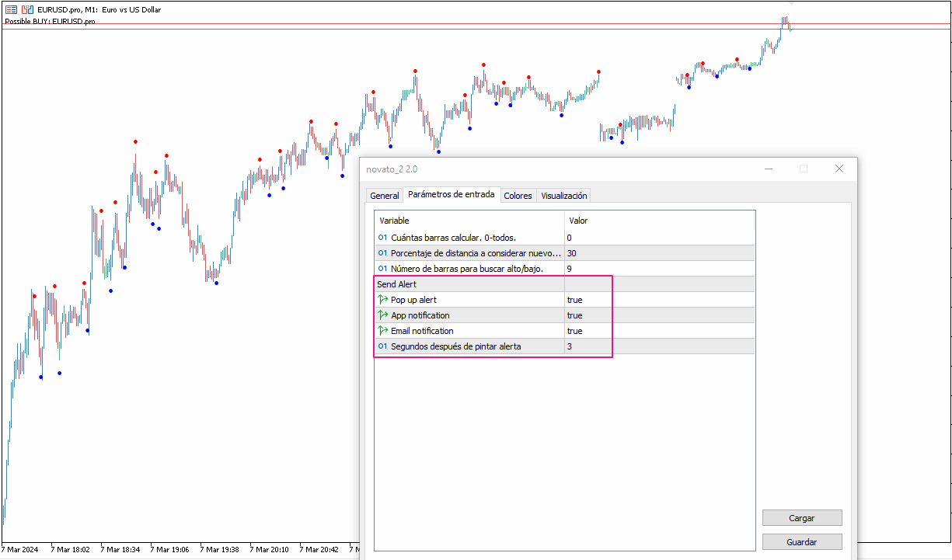Click the 01 icon beside Segundos después de pintar alerta

(382, 346)
